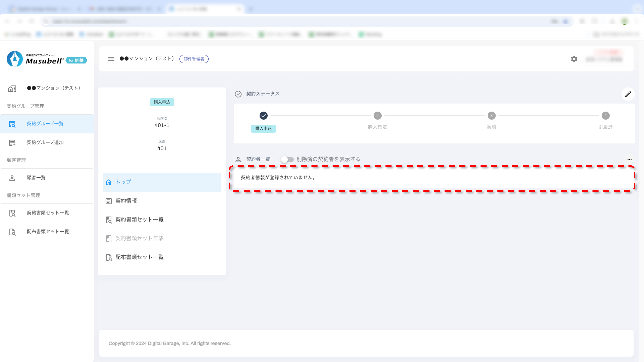This screenshot has height=362, width=644.
Task: Click the Musubell logo
Action: coord(47,59)
